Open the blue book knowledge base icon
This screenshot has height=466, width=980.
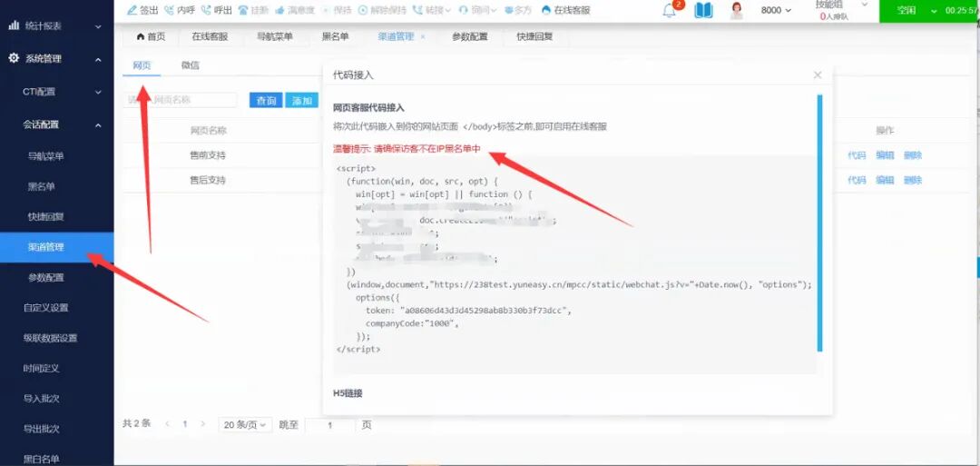click(x=703, y=10)
